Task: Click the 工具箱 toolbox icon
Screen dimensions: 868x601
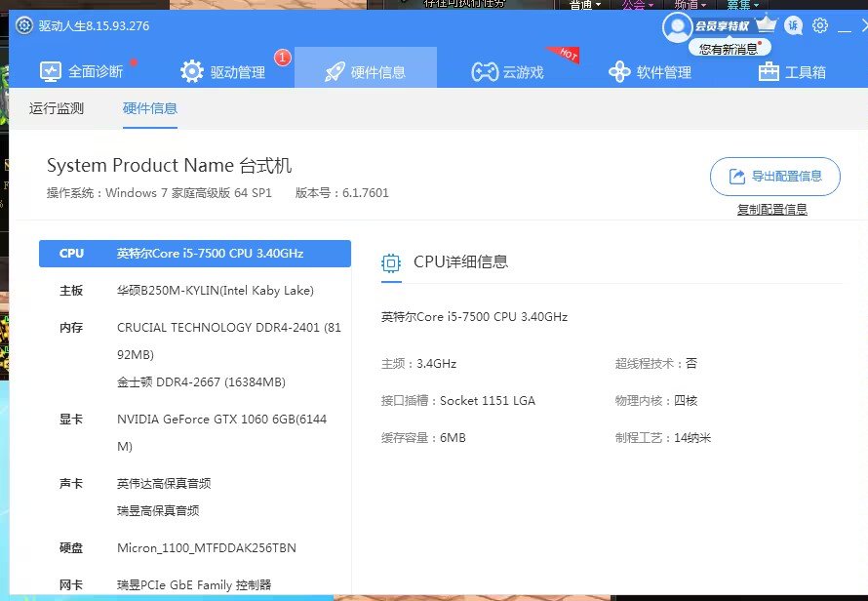Action: click(769, 71)
